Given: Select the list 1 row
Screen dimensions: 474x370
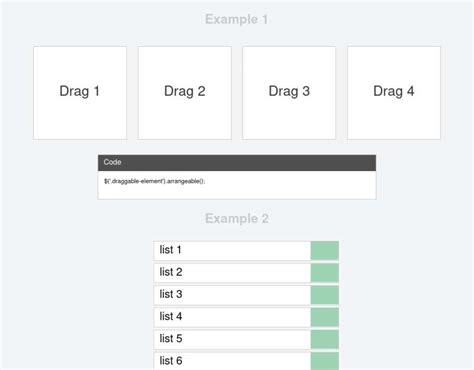Looking at the screenshot, I should [x=246, y=251].
